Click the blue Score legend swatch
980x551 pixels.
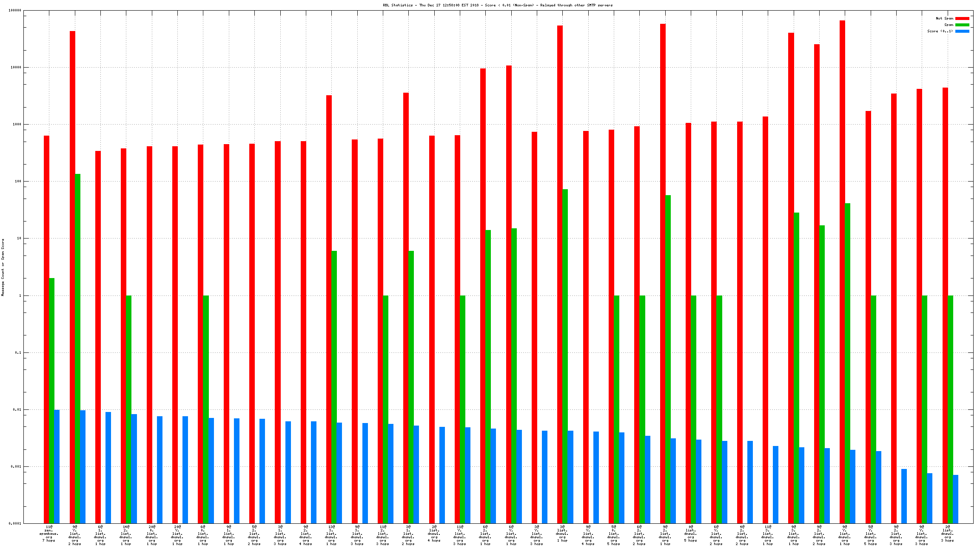click(962, 31)
